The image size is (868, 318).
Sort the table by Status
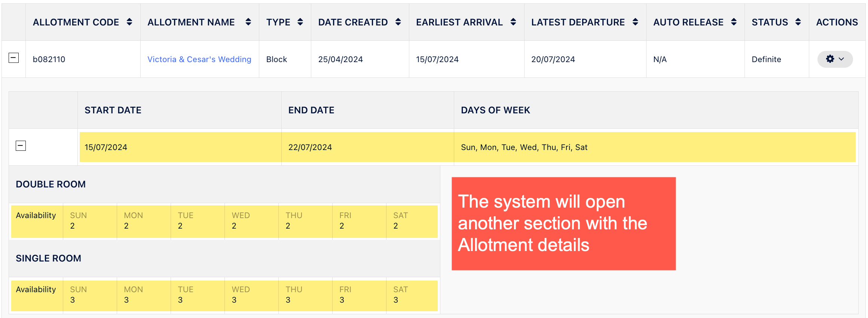(x=798, y=22)
